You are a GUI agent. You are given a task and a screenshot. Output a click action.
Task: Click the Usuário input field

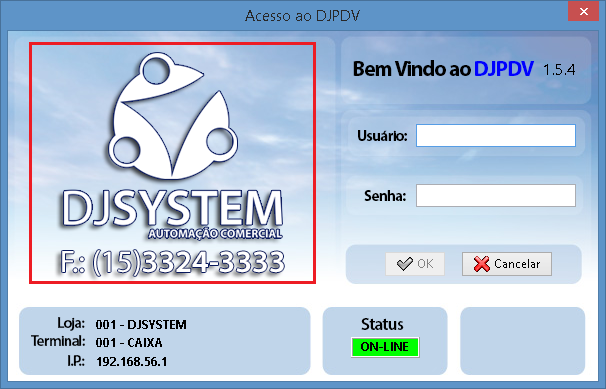point(496,136)
